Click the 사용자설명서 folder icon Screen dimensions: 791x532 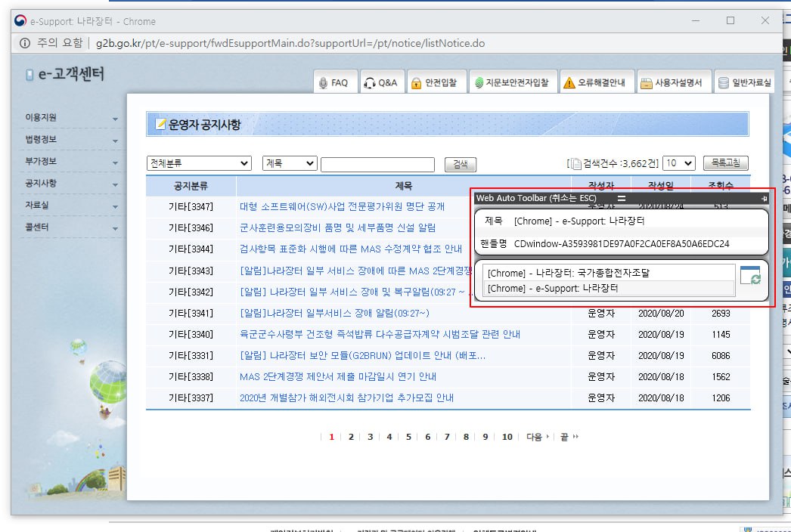click(647, 84)
